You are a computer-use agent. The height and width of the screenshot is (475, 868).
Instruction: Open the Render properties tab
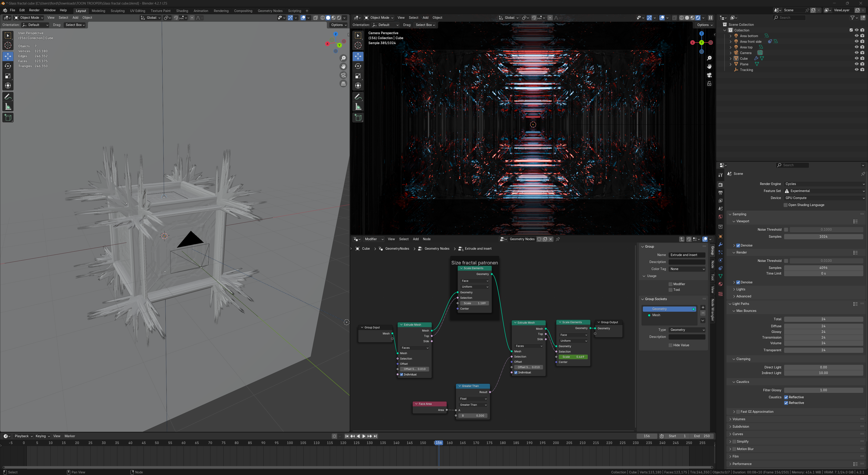(720, 185)
